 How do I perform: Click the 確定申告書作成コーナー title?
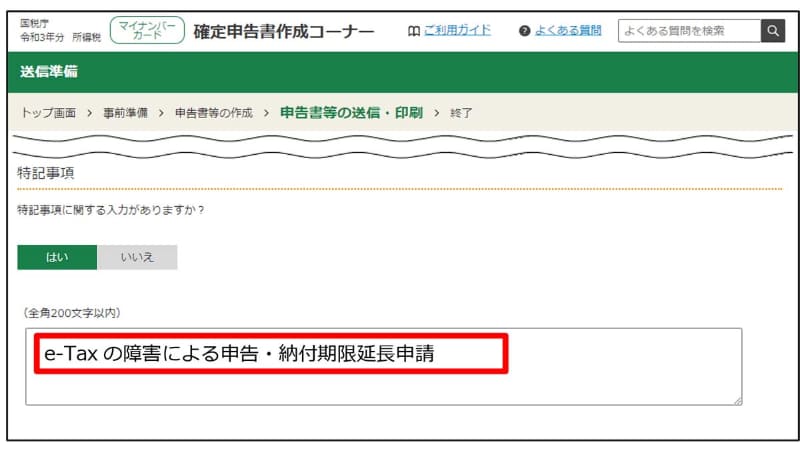[284, 31]
